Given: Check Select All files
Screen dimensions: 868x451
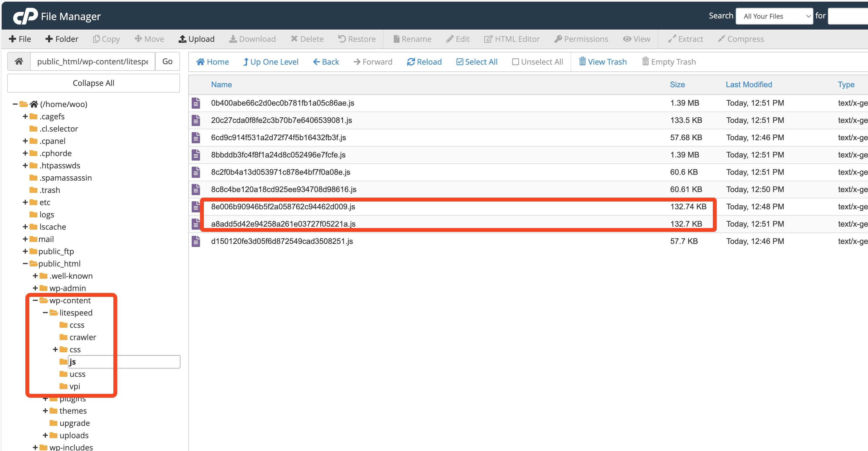Looking at the screenshot, I should (477, 62).
